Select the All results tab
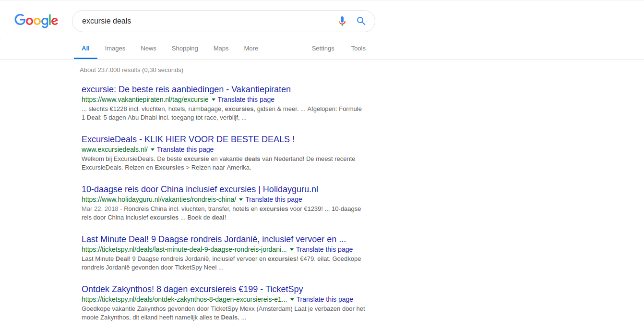The height and width of the screenshot is (331, 644). click(85, 49)
